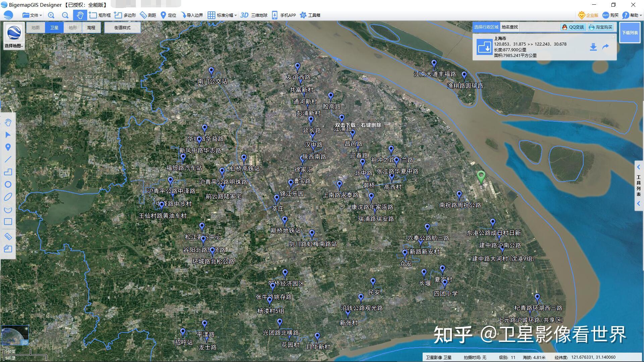Select the line drawing tool in sidebar
Screen dimensions: 644x362
8,160
